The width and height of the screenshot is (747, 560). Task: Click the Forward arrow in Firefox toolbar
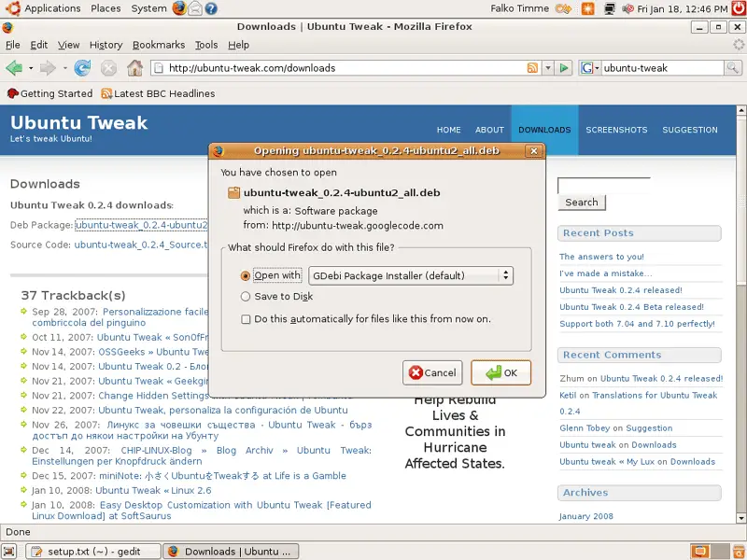(x=48, y=68)
